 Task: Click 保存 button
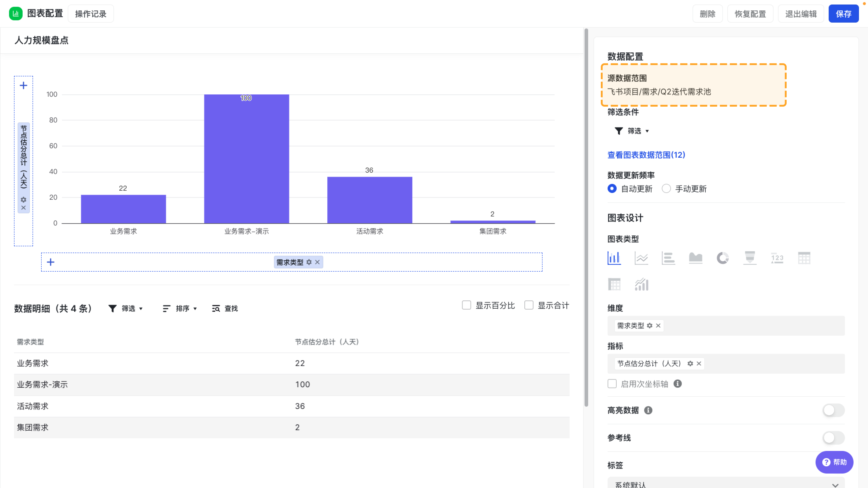click(x=844, y=14)
